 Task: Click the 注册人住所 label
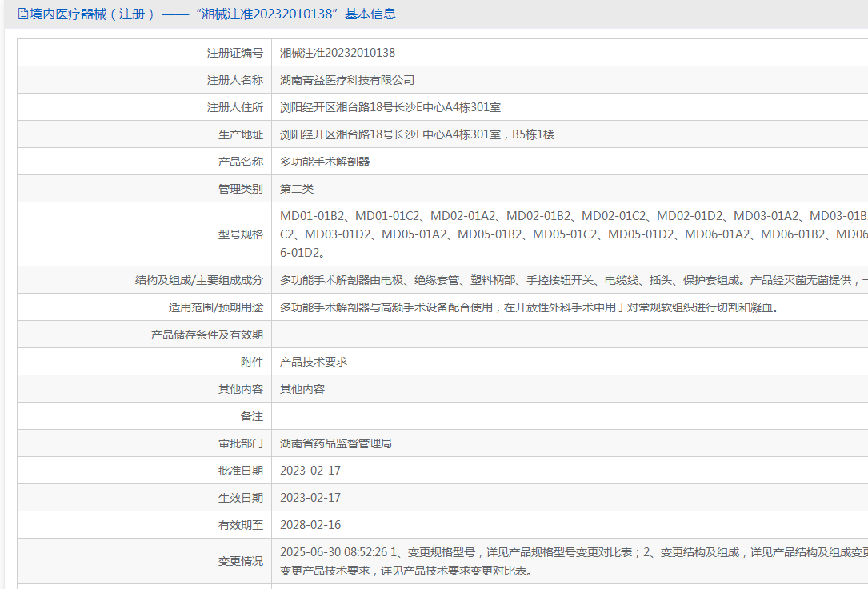[234, 107]
